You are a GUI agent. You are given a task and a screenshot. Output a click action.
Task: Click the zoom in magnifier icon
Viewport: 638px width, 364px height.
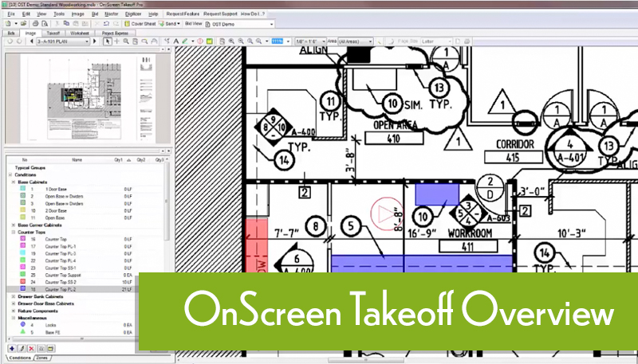[231, 41]
